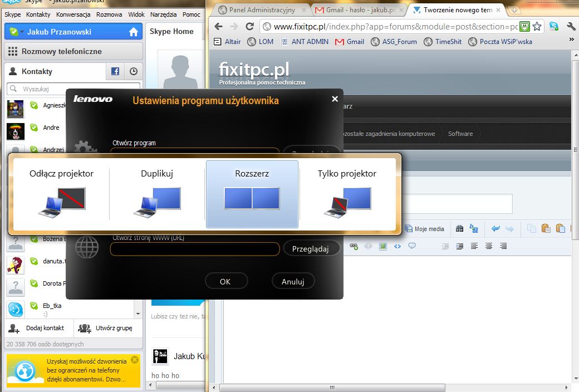The image size is (579, 392).
Task: Open ASG_Forum bookmark
Action: coord(394,42)
